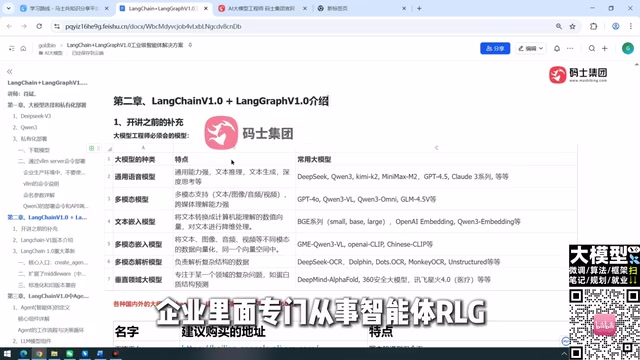Click the 垂直领域大模型 table cell
The height and width of the screenshot is (360, 640).
coord(142,280)
